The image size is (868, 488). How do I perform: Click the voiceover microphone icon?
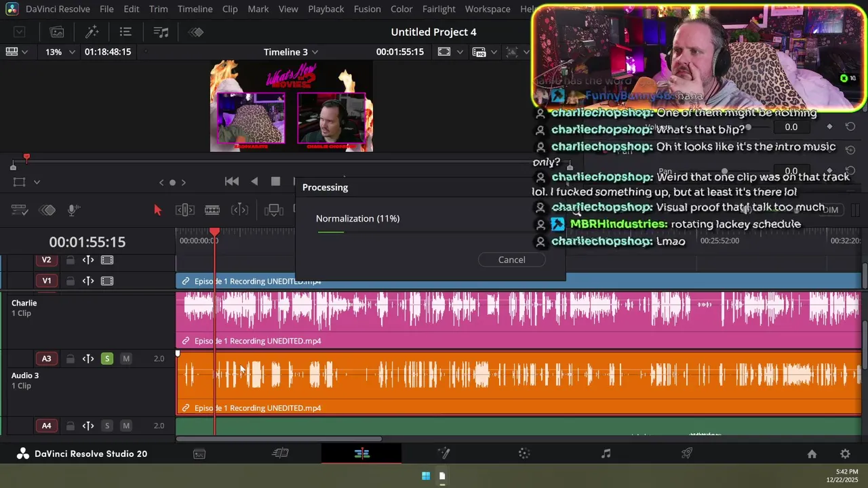[x=74, y=210]
